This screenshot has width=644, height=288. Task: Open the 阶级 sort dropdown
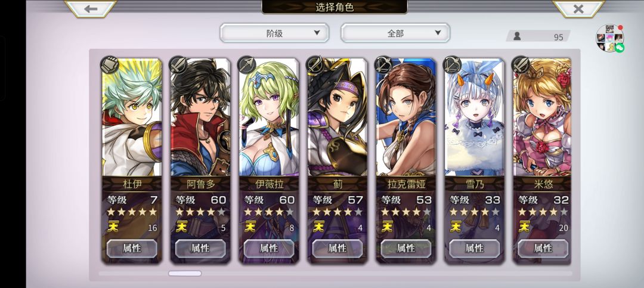click(274, 33)
